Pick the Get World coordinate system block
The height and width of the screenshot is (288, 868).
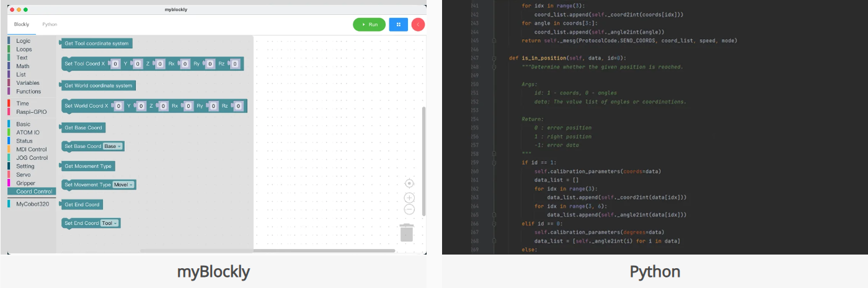pos(98,85)
